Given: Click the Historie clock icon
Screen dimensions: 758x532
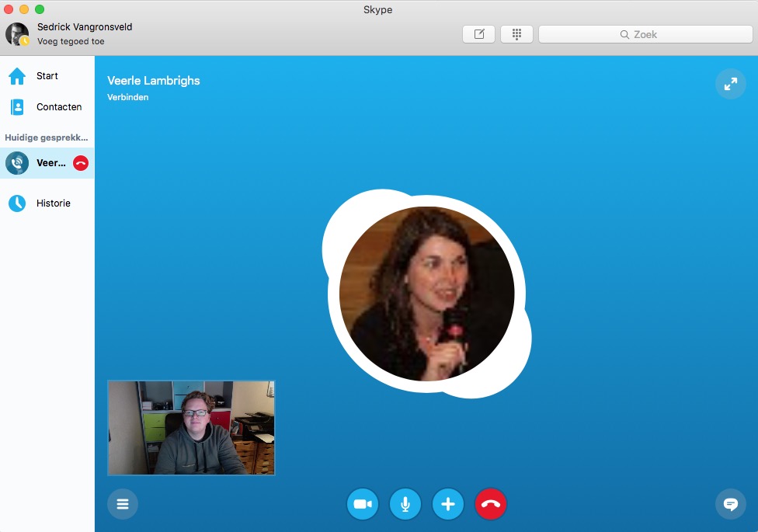Looking at the screenshot, I should click(x=17, y=203).
